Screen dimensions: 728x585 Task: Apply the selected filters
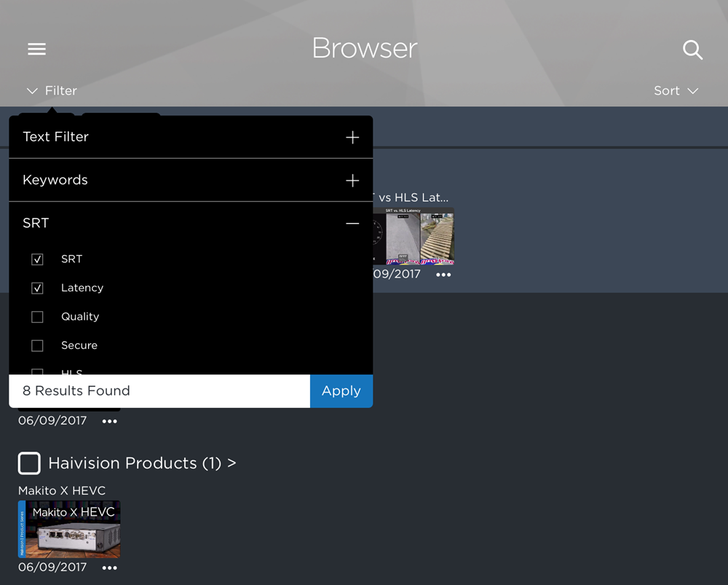(x=341, y=391)
